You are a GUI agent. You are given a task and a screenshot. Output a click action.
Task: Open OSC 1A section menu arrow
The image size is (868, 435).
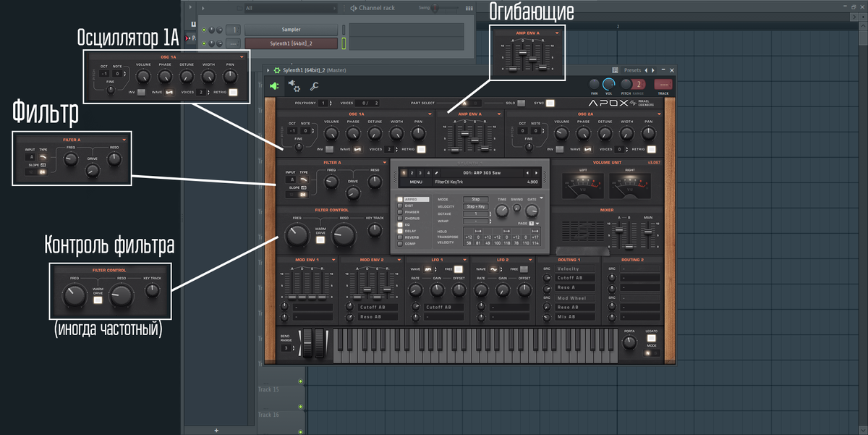(x=430, y=114)
